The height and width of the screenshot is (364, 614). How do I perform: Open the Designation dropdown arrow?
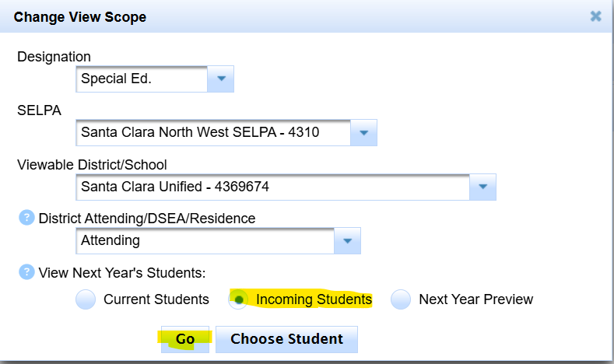[220, 79]
